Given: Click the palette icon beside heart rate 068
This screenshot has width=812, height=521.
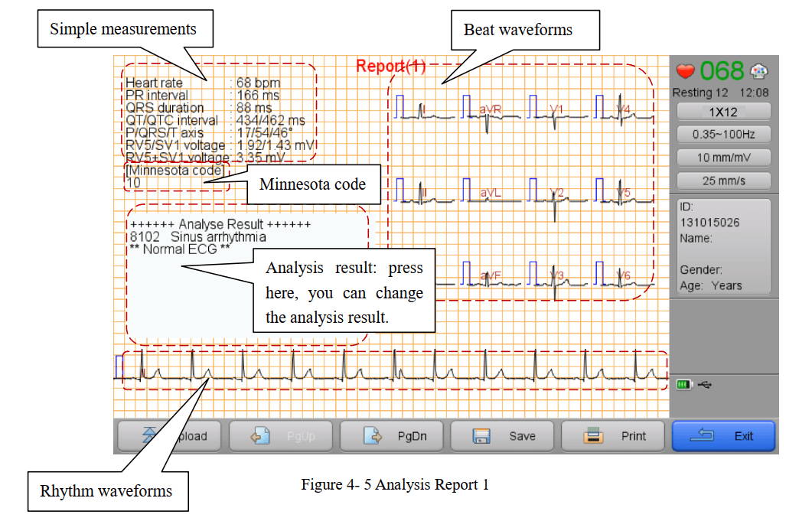Looking at the screenshot, I should click(759, 71).
